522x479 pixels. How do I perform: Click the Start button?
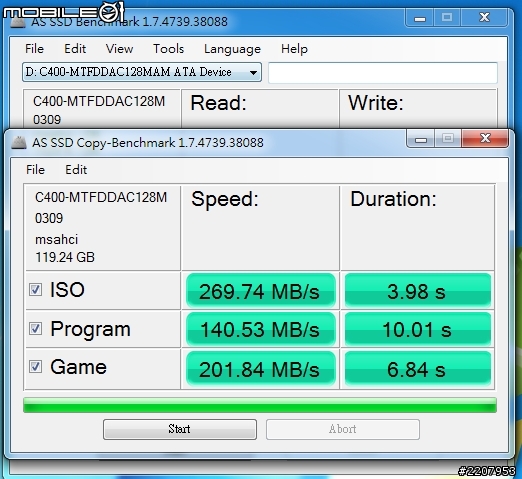pyautogui.click(x=180, y=429)
